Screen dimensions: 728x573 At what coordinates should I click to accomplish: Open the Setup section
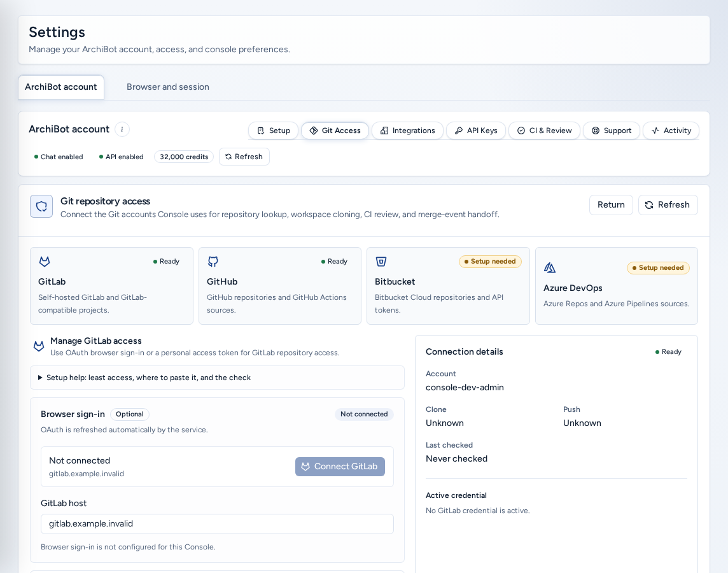tap(273, 131)
